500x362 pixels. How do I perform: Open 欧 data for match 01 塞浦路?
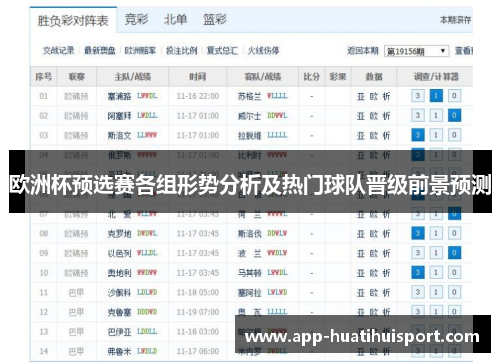[374, 96]
